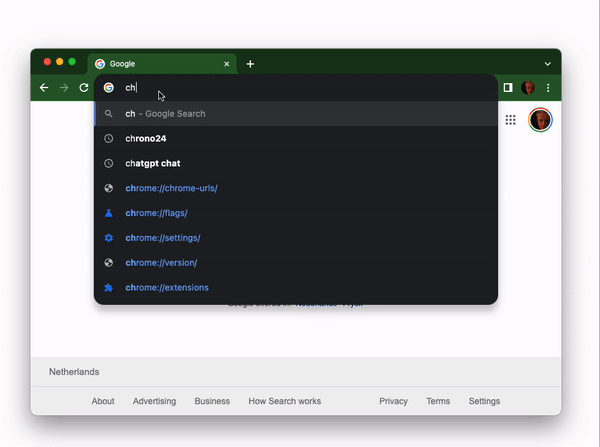Toggle the Chrome side panel icon

point(508,88)
